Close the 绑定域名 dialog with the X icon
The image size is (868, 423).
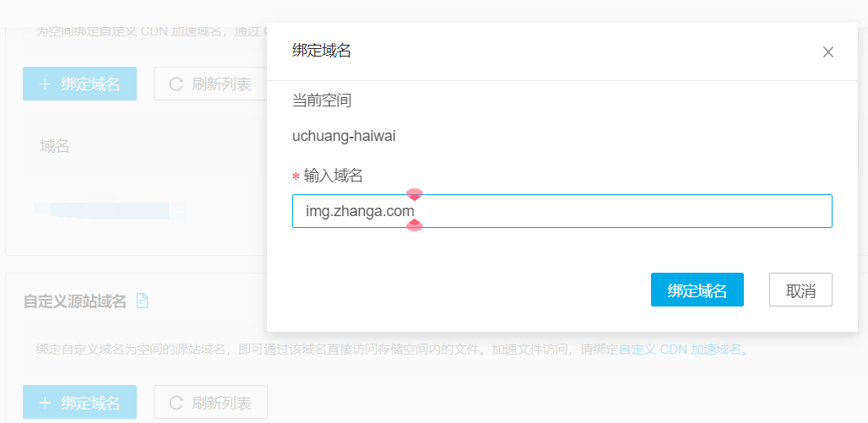(x=828, y=52)
